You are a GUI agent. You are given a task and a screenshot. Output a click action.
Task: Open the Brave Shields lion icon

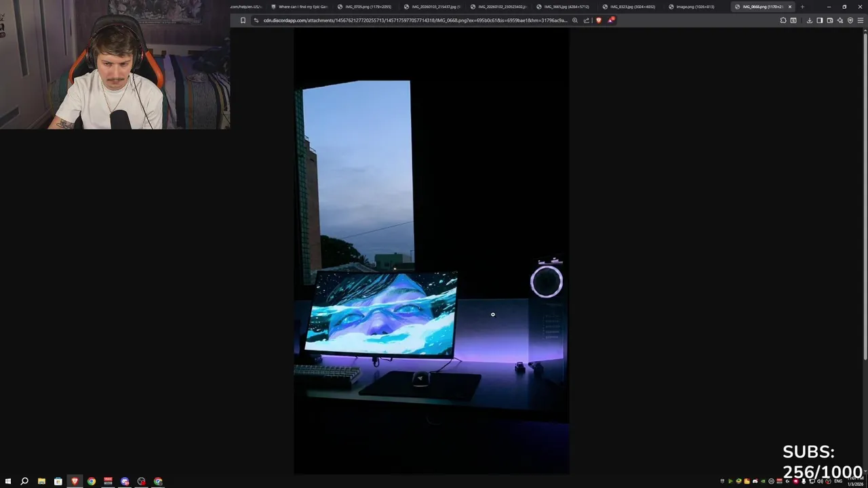pyautogui.click(x=598, y=20)
